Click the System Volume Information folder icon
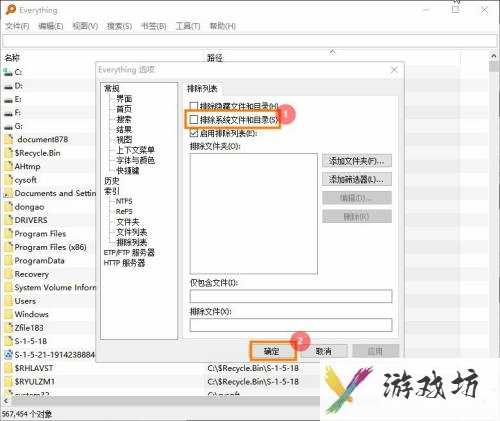500x421 pixels. tap(9, 287)
